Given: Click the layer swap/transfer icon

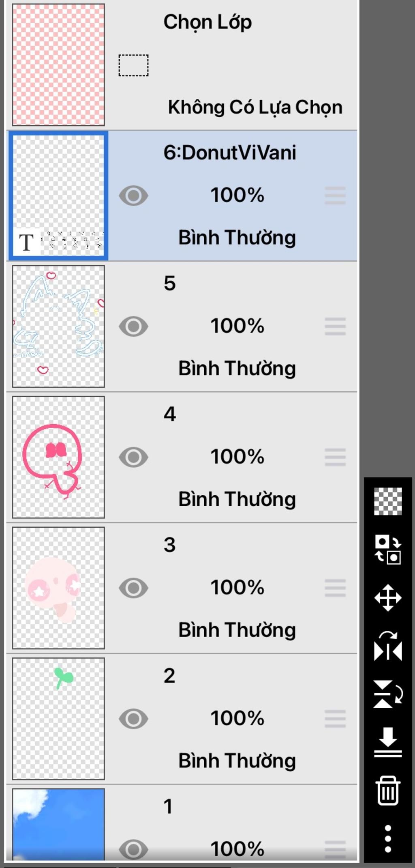Looking at the screenshot, I should click(x=388, y=549).
